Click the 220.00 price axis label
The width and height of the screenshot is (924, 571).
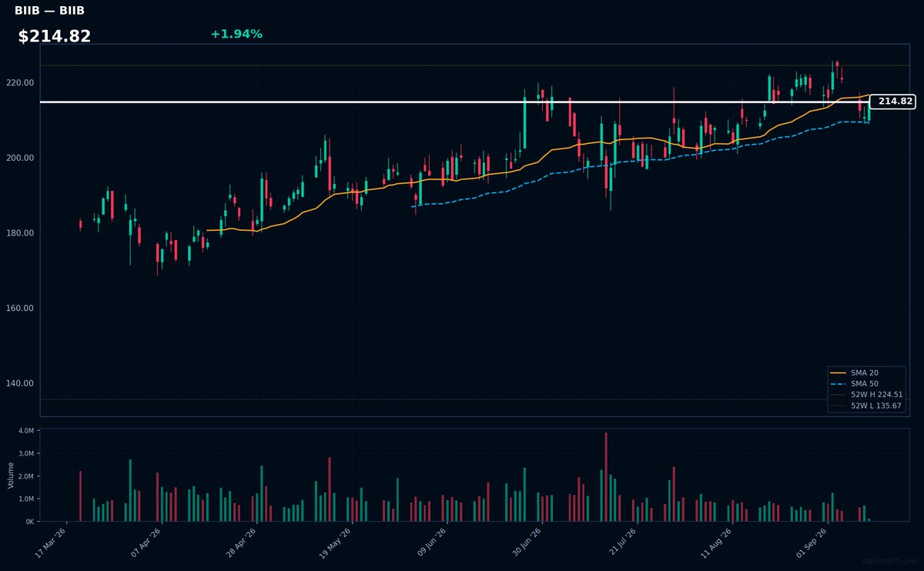(20, 82)
